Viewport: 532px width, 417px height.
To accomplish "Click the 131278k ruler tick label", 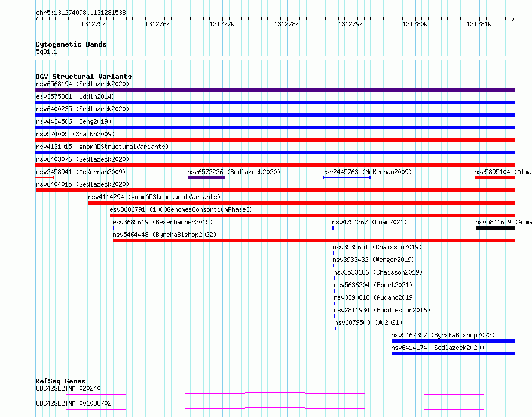I will (x=286, y=24).
